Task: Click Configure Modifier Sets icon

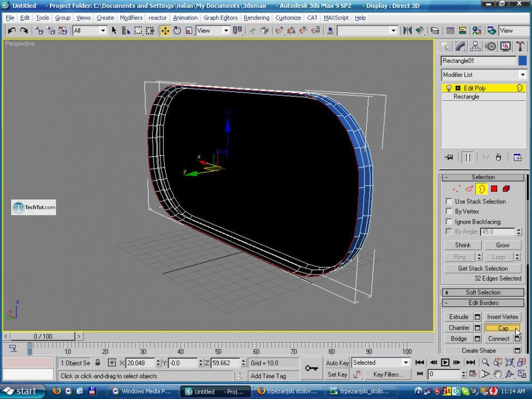Action: 517,157
